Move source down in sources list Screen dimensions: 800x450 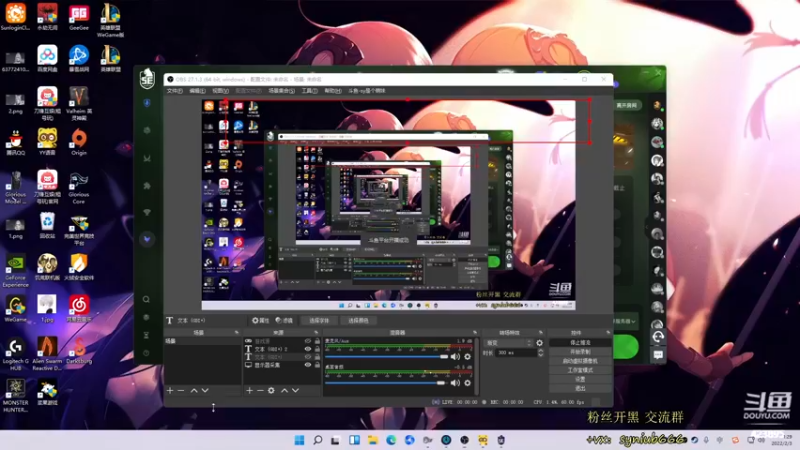[x=295, y=390]
